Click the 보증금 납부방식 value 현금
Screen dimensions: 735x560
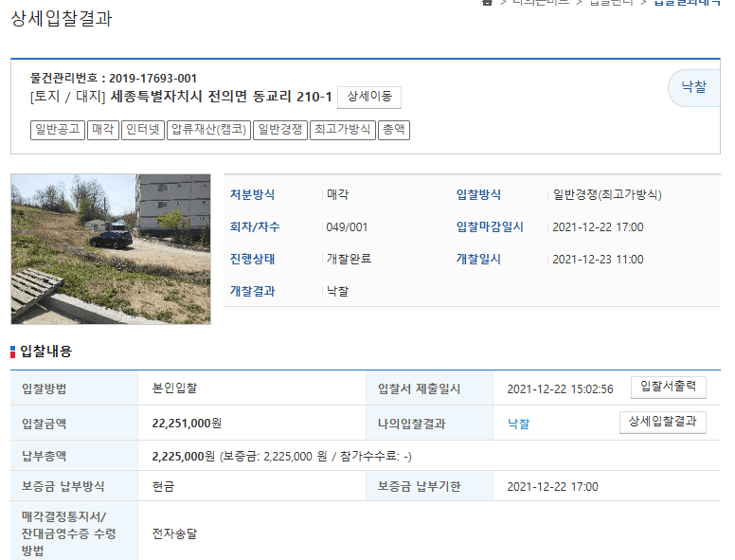pyautogui.click(x=163, y=486)
